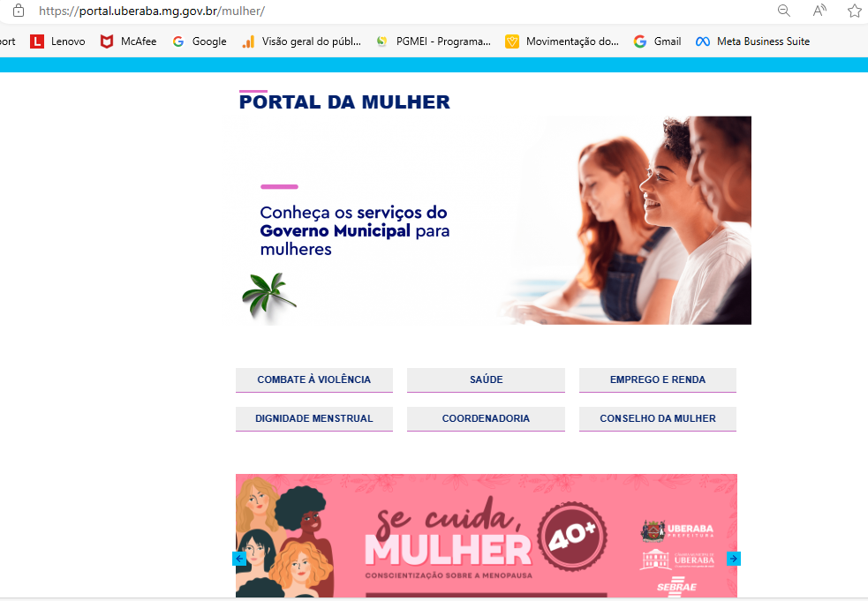The width and height of the screenshot is (868, 601).
Task: Advance carousel with right arrow
Action: (x=734, y=559)
